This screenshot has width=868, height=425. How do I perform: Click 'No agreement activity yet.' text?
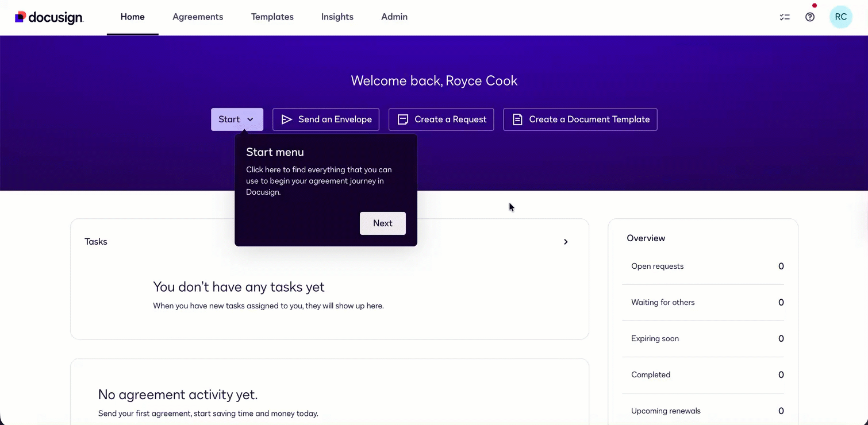click(178, 395)
